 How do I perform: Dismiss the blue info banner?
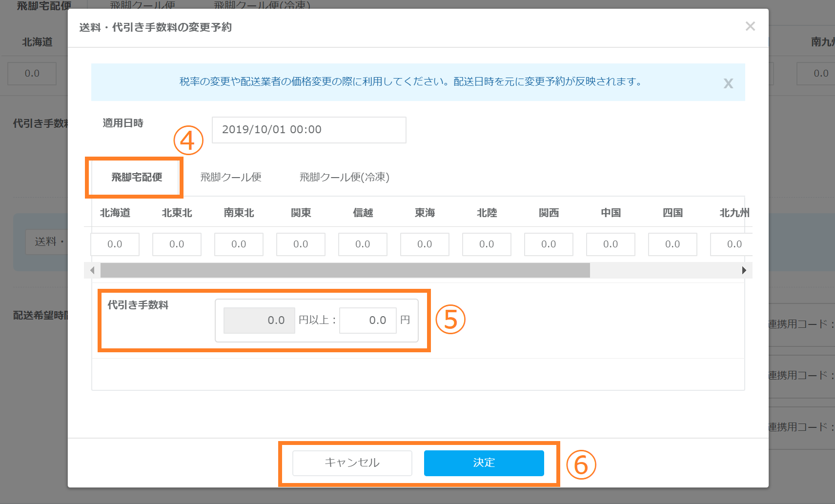pos(728,83)
